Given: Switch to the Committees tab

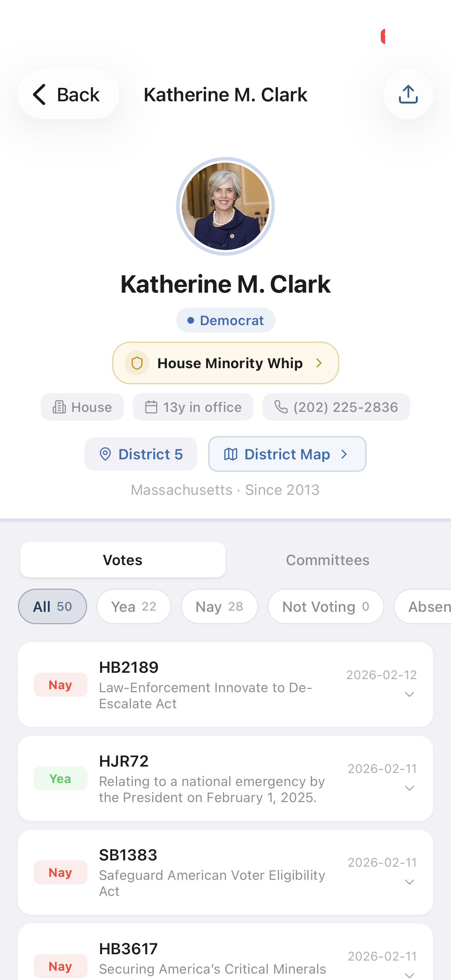Looking at the screenshot, I should click(x=327, y=560).
